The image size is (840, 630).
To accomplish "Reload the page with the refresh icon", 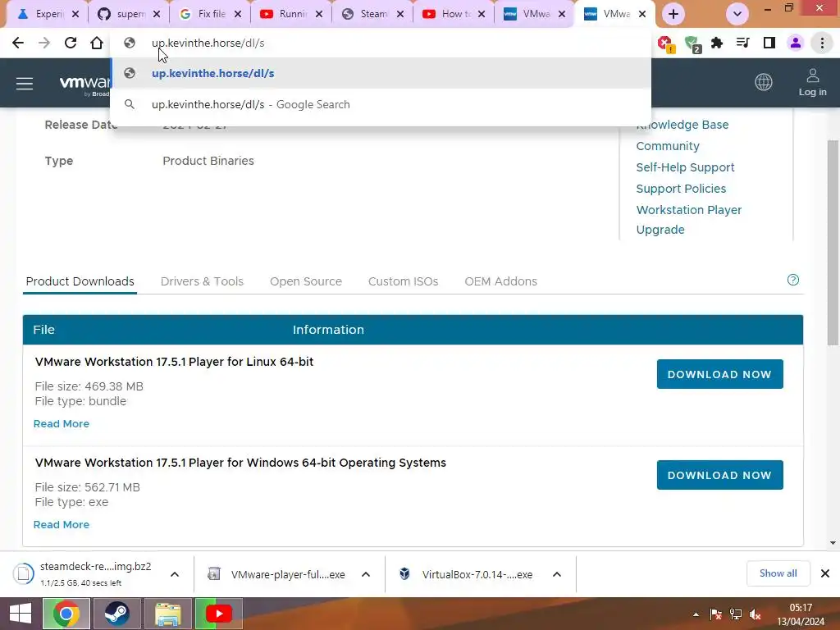I will (x=71, y=43).
